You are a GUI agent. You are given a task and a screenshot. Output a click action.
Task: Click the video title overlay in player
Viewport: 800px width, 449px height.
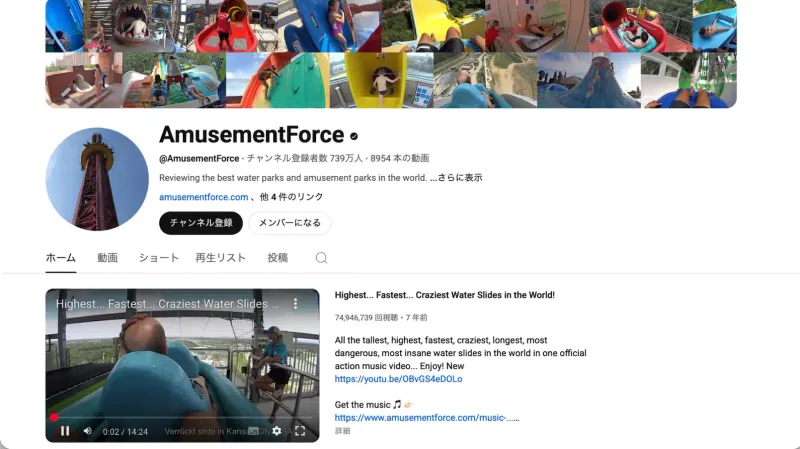point(167,304)
